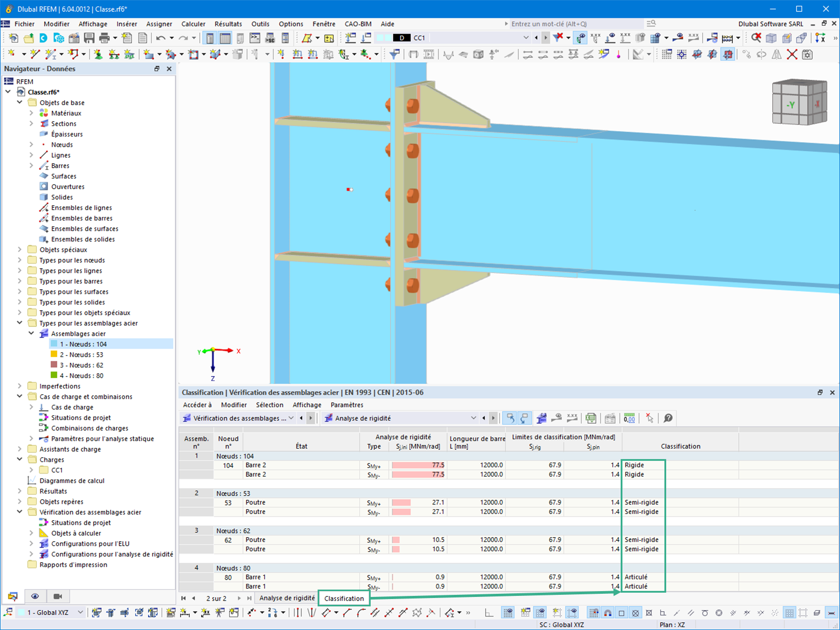Collapse the Objets de base folder
Image resolution: width=840 pixels, height=630 pixels.
(x=19, y=102)
